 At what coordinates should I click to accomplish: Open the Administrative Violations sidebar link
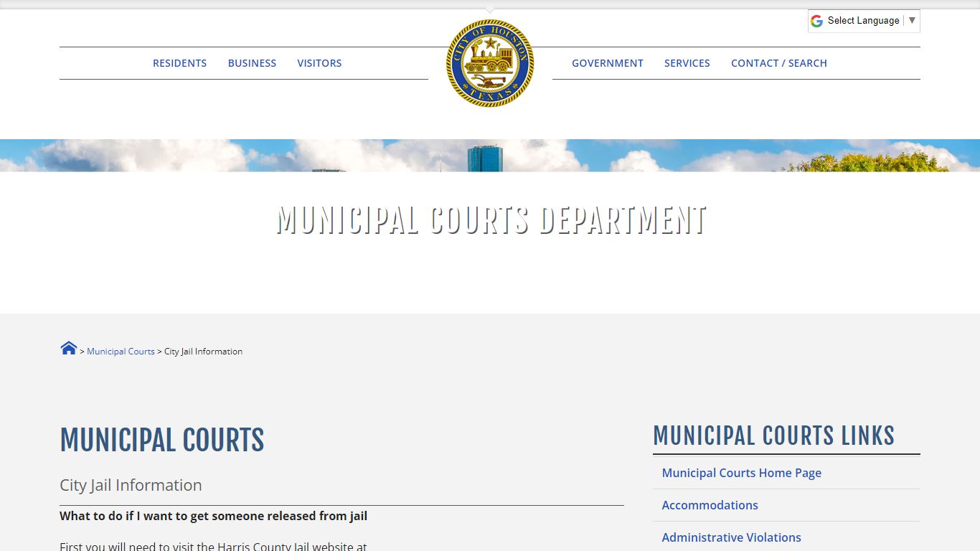(732, 537)
